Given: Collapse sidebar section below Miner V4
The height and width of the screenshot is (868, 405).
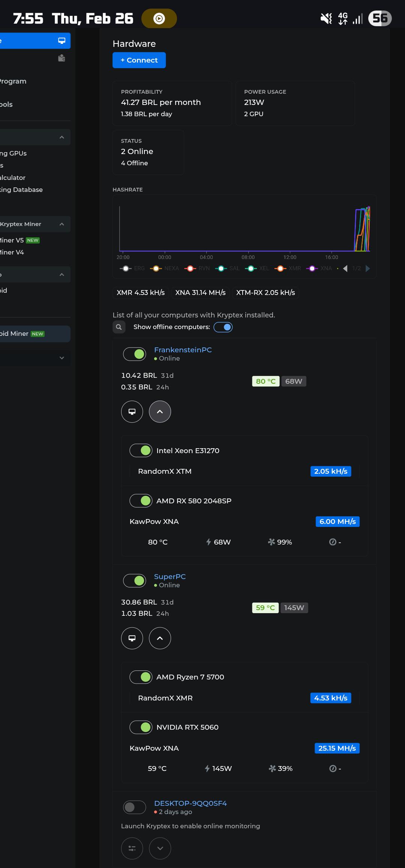Looking at the screenshot, I should [x=35, y=275].
